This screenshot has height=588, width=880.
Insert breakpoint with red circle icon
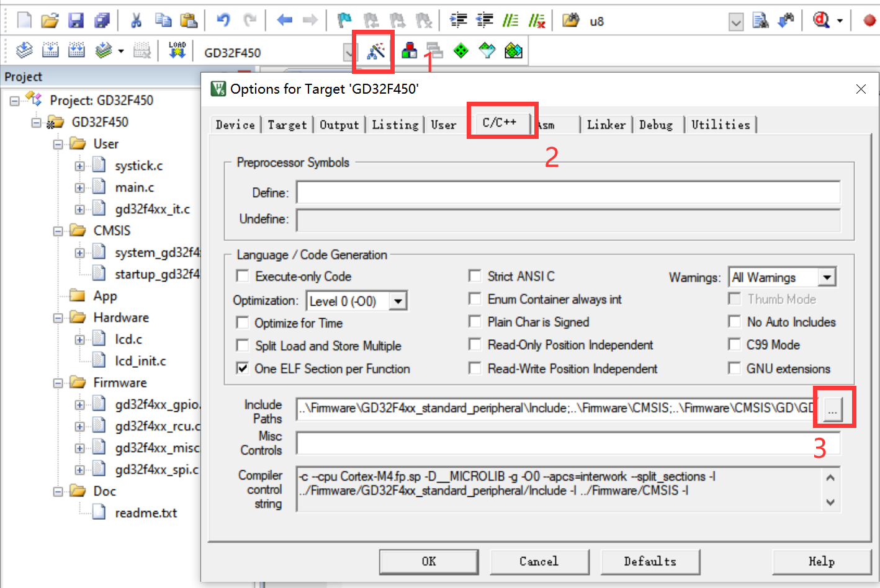tap(869, 20)
